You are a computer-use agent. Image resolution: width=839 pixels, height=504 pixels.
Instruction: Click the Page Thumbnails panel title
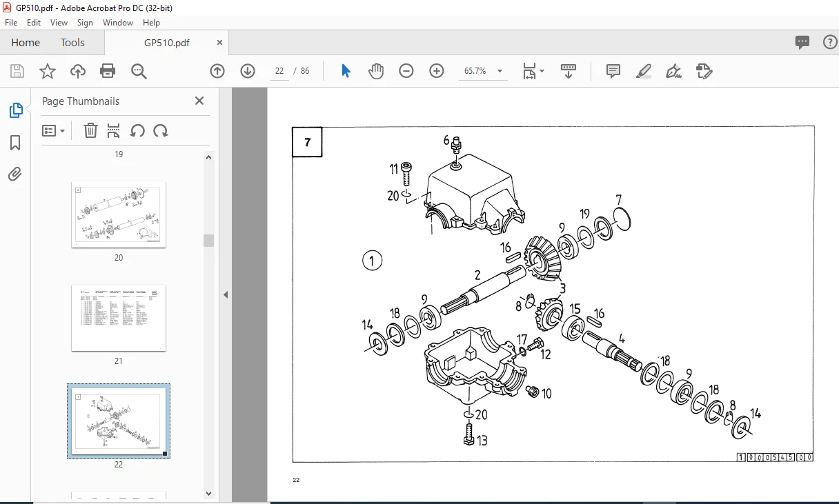[x=81, y=101]
